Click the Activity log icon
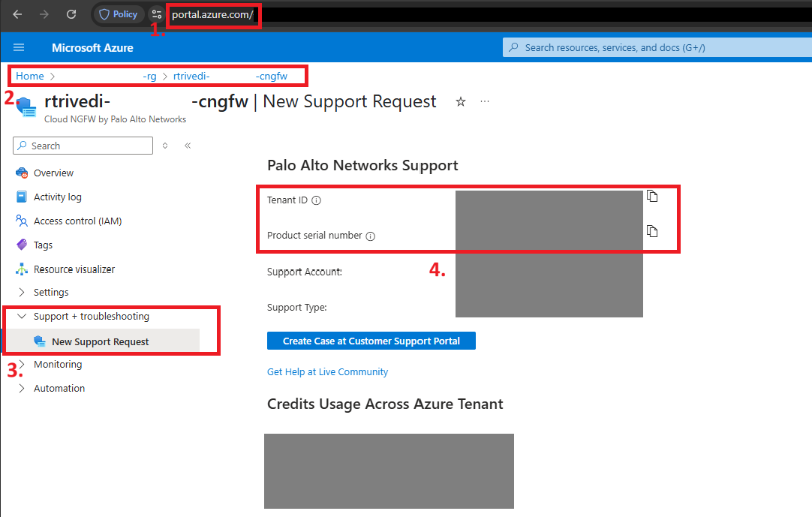 point(22,197)
